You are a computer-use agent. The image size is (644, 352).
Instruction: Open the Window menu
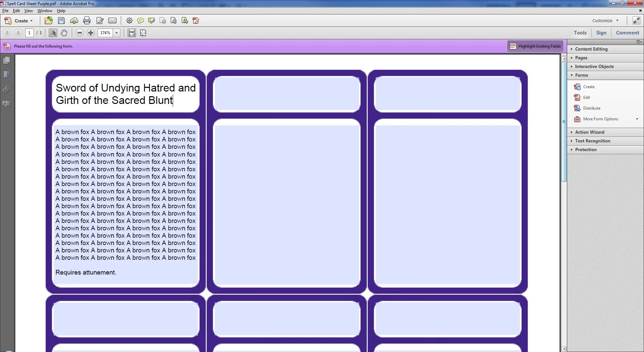[x=45, y=11]
